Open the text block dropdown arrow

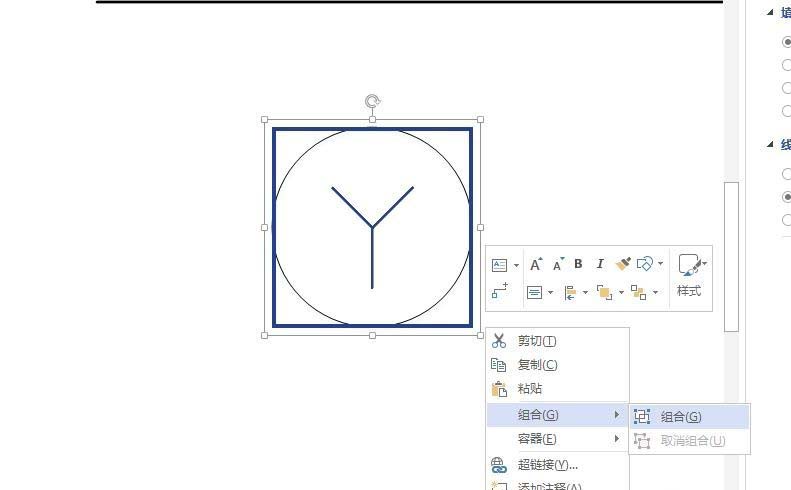(x=516, y=265)
